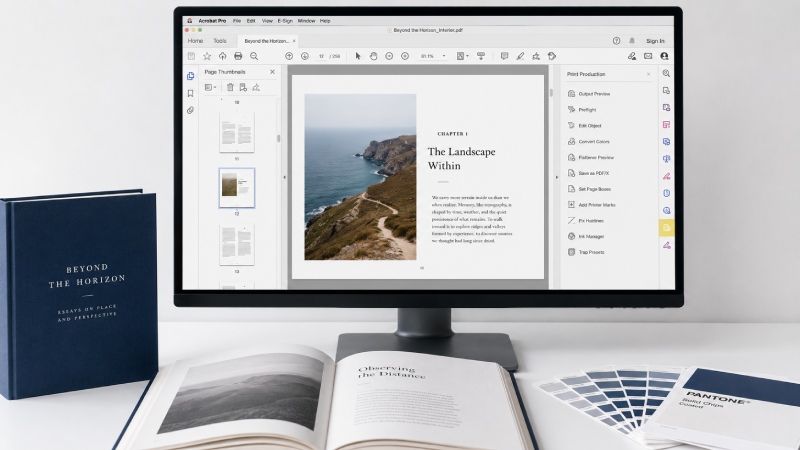Send the file by email icon
Viewport: 800px width, 450px height.
point(648,56)
